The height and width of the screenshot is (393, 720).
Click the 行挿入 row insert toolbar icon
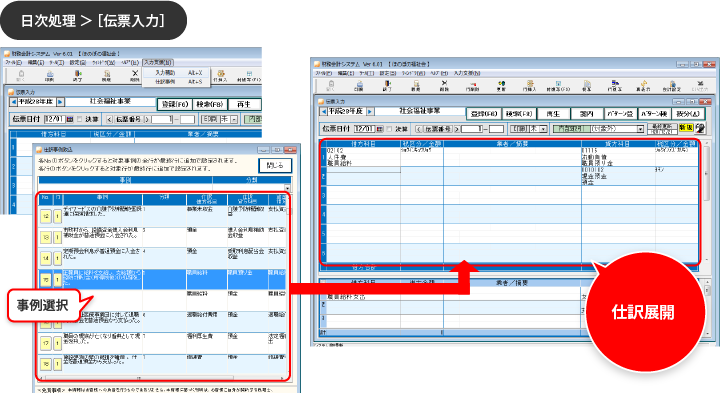coord(529,85)
